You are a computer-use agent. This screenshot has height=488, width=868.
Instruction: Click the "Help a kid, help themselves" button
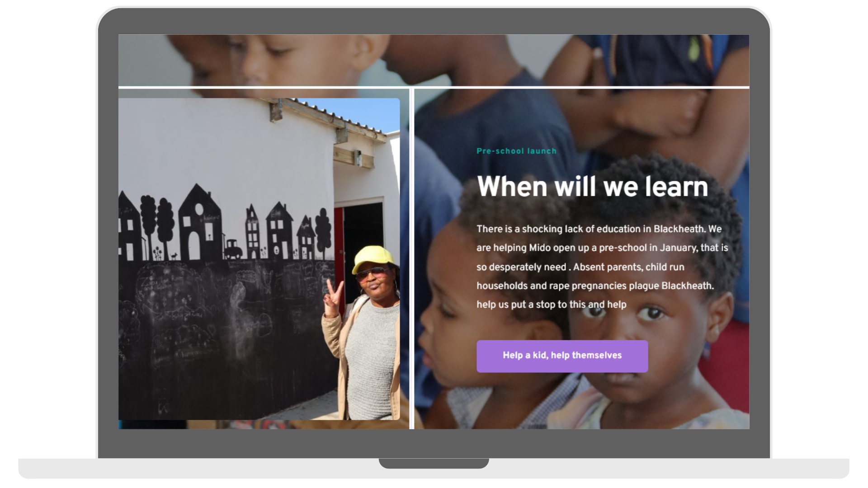pos(562,356)
